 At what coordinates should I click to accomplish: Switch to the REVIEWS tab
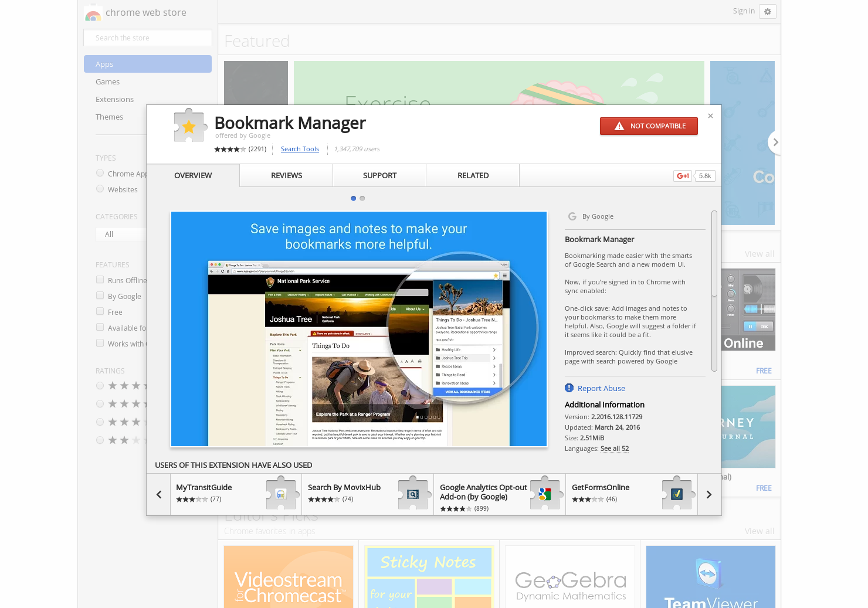tap(286, 175)
